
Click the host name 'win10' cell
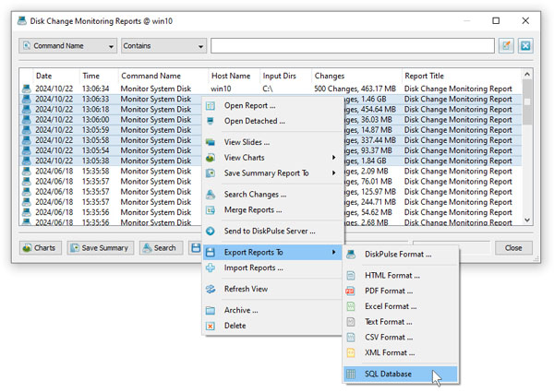(x=221, y=89)
